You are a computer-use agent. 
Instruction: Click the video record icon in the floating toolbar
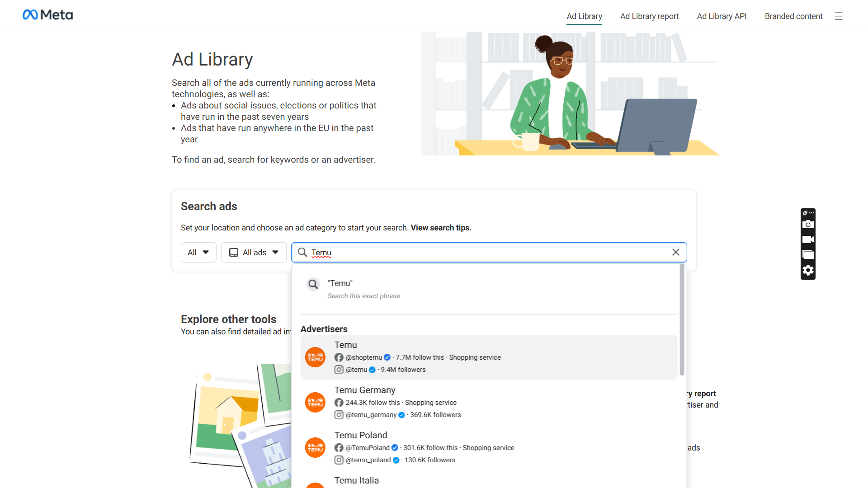point(808,239)
